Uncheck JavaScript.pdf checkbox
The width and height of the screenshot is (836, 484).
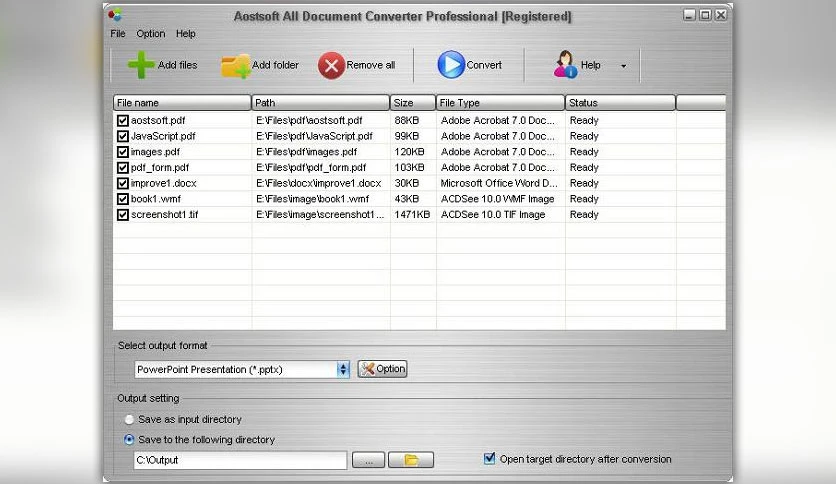pos(123,136)
